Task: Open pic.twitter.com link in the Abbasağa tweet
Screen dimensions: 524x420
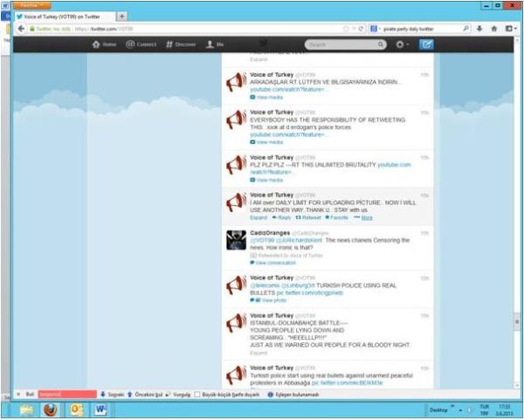Action: pos(348,382)
